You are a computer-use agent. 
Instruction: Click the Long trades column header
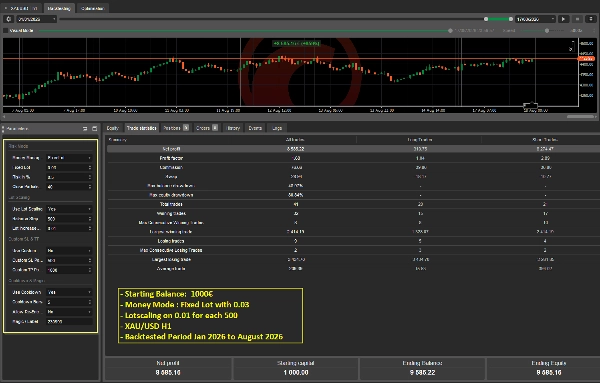[420, 140]
